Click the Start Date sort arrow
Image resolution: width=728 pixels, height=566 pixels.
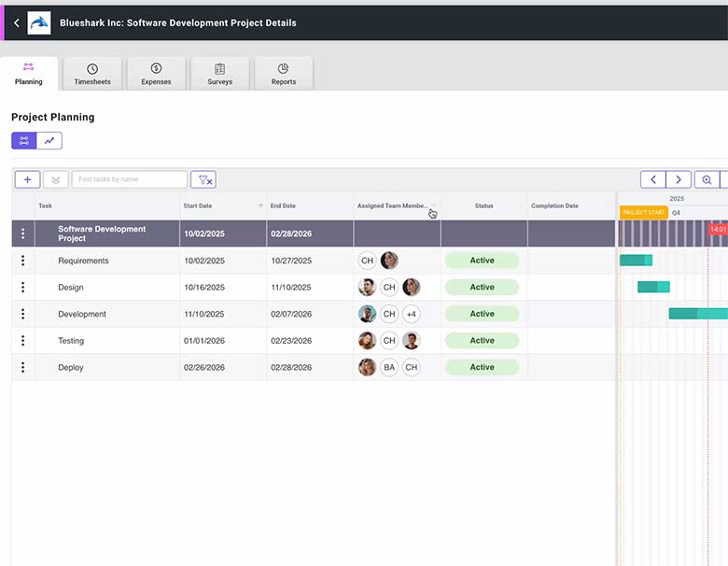260,205
